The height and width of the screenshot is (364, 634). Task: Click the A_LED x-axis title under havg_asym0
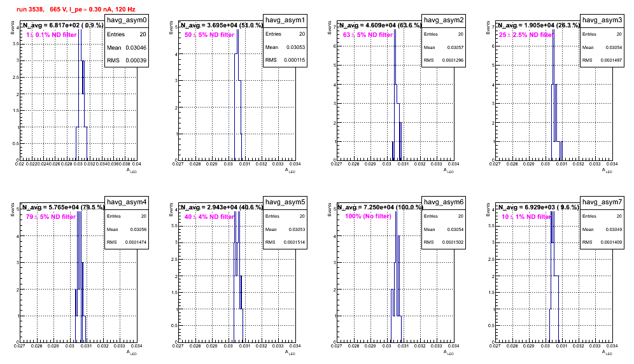click(132, 171)
